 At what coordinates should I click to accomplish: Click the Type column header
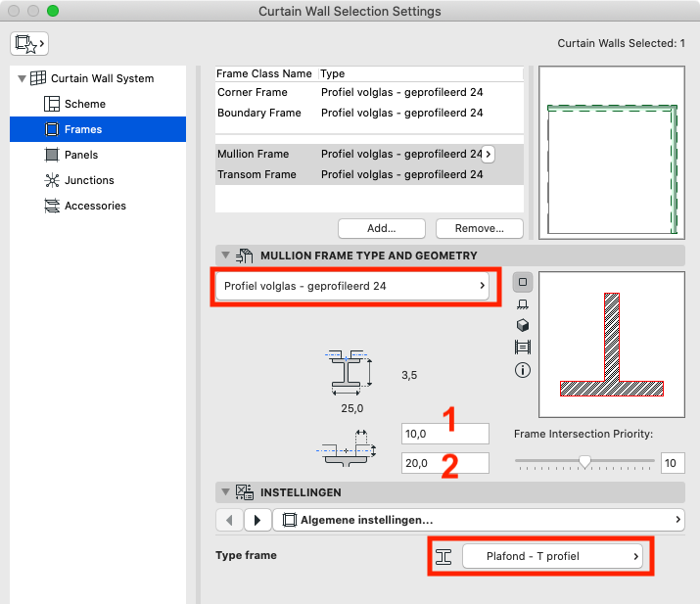coord(333,73)
